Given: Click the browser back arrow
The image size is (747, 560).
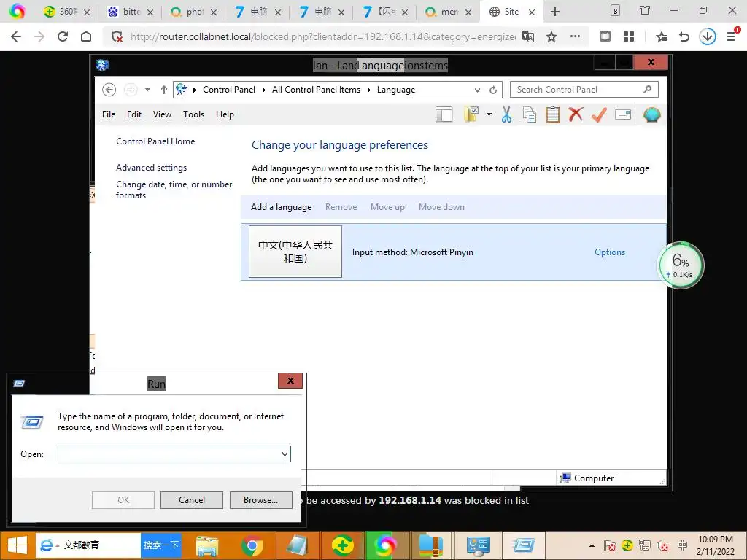Looking at the screenshot, I should [x=16, y=36].
